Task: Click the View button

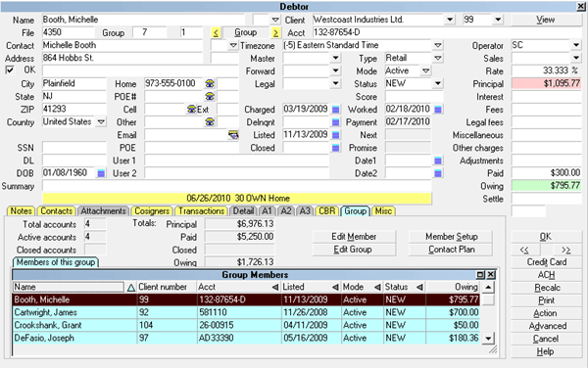Action: click(547, 20)
